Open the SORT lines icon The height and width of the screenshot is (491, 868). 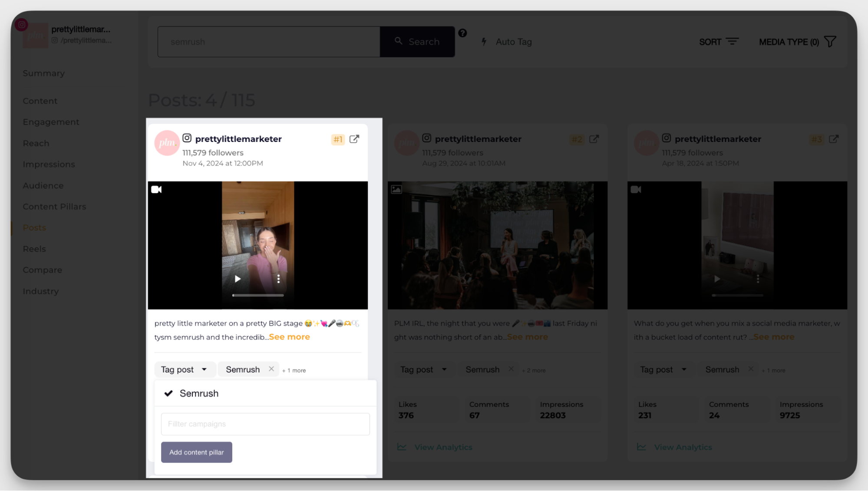point(732,41)
